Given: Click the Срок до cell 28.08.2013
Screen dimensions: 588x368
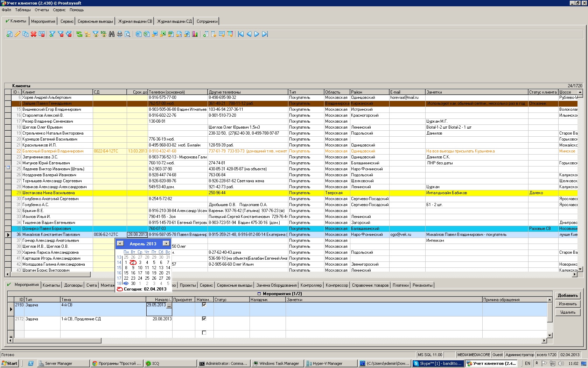Looking at the screenshot, I should (137, 234).
